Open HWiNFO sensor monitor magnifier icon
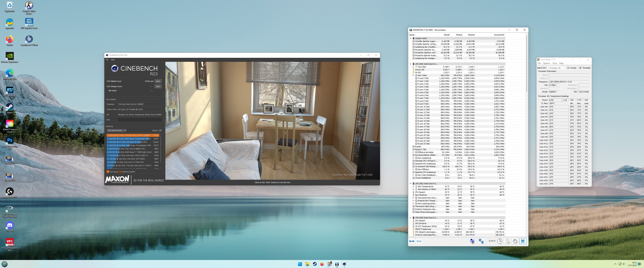The image size is (644, 268). coord(472,241)
